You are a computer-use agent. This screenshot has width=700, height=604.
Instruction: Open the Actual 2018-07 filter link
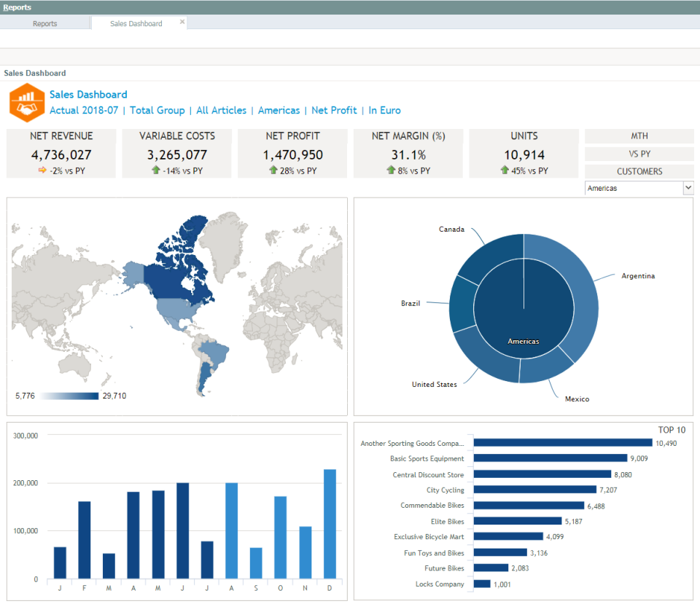[x=83, y=111]
